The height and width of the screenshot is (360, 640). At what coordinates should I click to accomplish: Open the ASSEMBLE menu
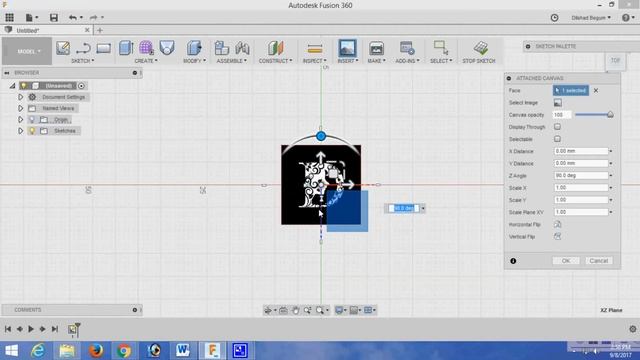coord(231,61)
